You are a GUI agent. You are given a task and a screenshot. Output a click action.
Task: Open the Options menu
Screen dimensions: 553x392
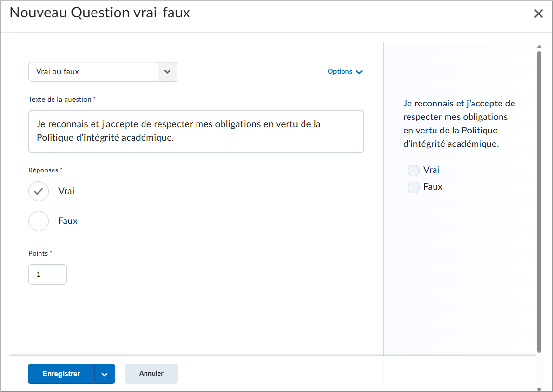(x=345, y=71)
